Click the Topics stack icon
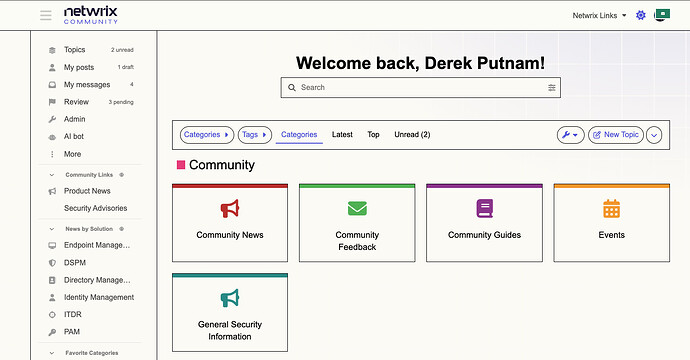The height and width of the screenshot is (360, 690). point(52,50)
